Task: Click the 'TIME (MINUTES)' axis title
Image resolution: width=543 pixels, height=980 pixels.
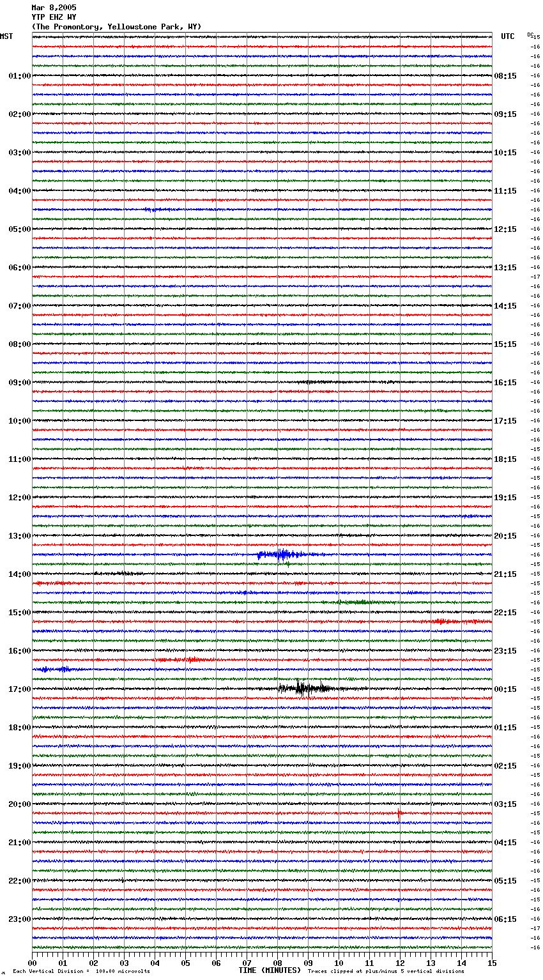Action: (x=270, y=970)
